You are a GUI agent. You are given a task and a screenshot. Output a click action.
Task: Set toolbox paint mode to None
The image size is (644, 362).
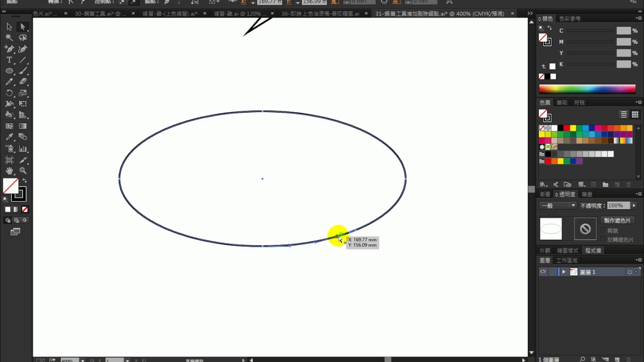[25, 209]
